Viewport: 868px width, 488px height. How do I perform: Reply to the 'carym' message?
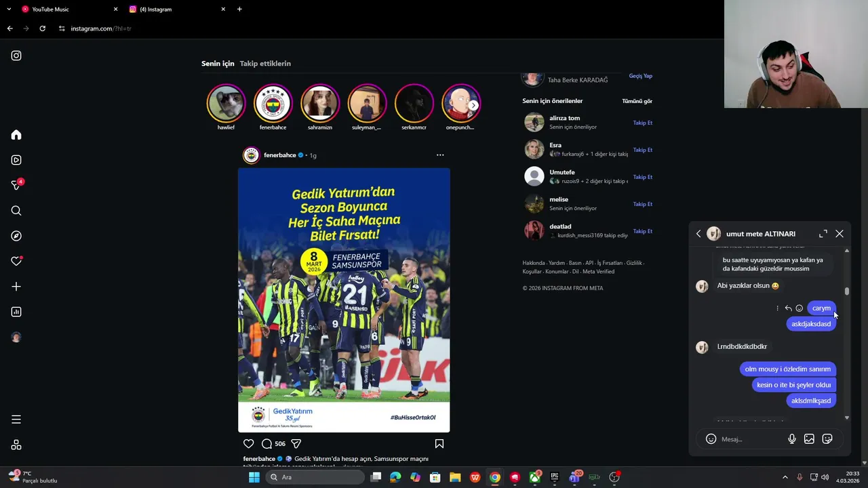point(788,308)
